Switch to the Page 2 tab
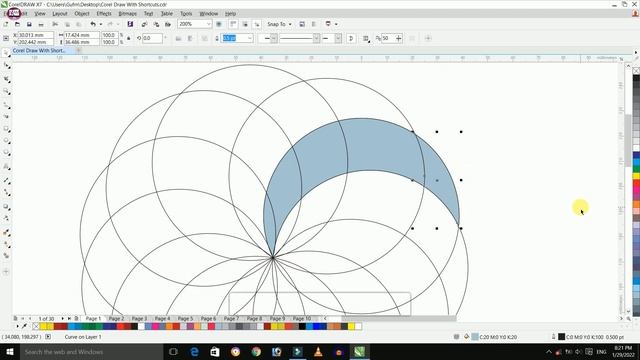640x360 pixels. pos(116,318)
